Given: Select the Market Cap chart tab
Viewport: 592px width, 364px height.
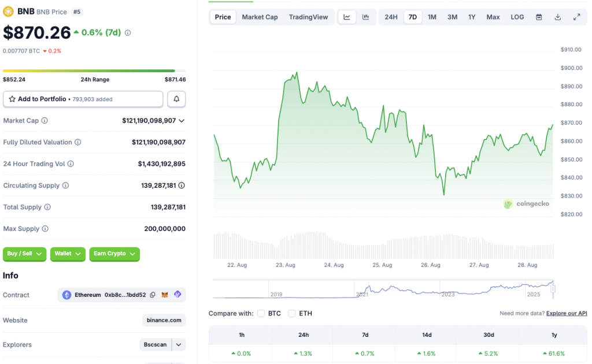Looking at the screenshot, I should [260, 17].
